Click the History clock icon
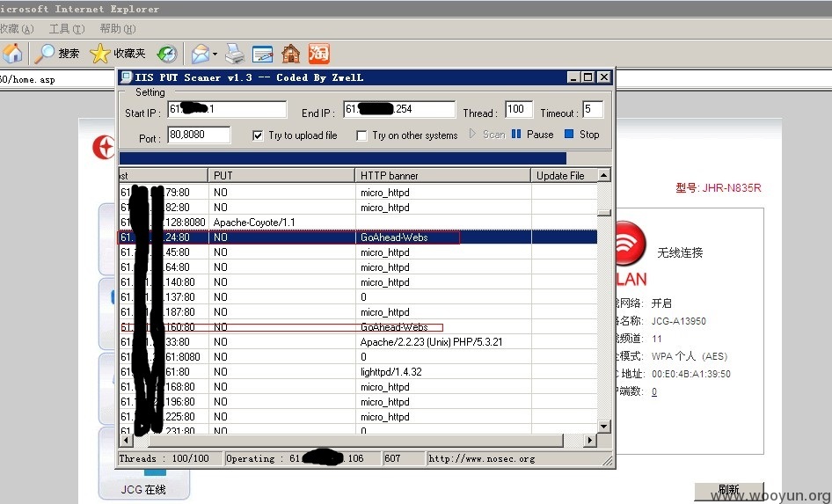Viewport: 832px width, 504px height. (167, 54)
